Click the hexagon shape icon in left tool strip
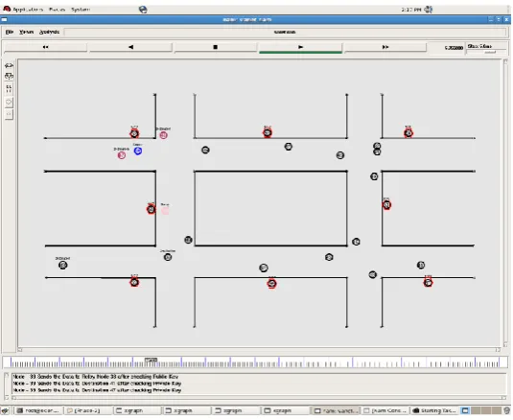 [x=9, y=103]
